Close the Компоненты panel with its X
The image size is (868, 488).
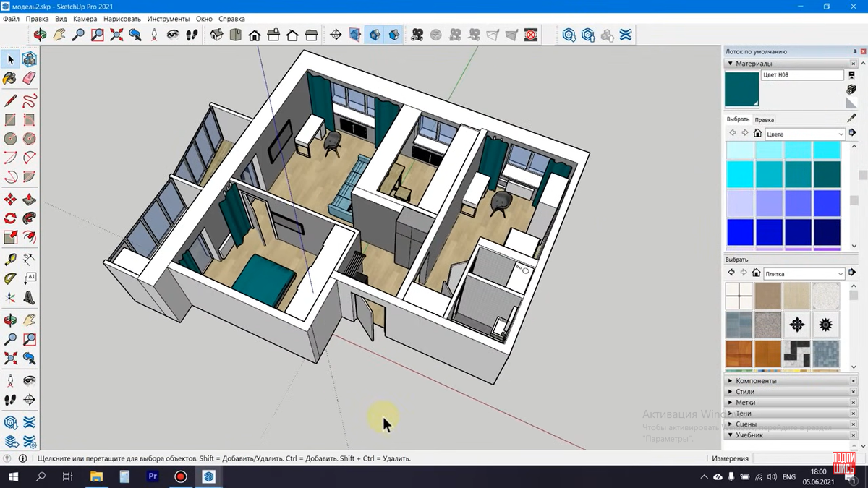click(854, 380)
